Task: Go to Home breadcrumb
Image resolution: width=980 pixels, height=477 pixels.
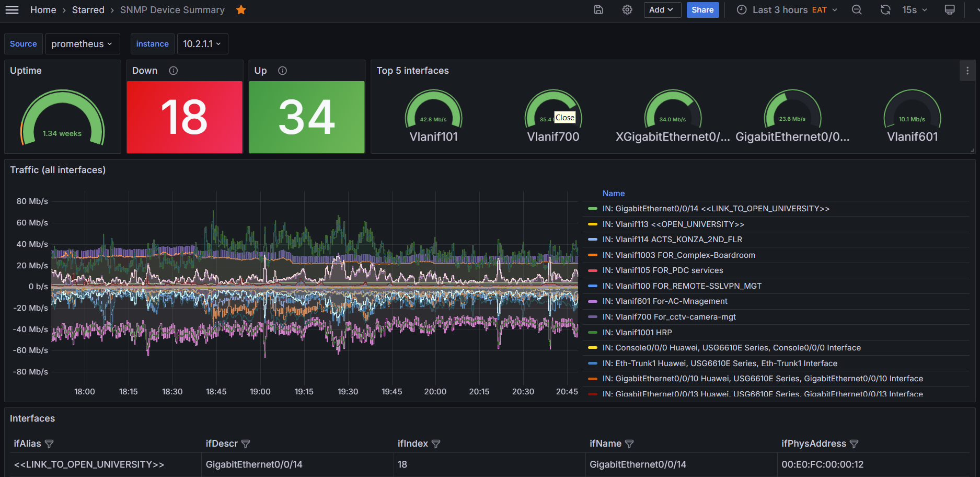Action: click(x=43, y=10)
